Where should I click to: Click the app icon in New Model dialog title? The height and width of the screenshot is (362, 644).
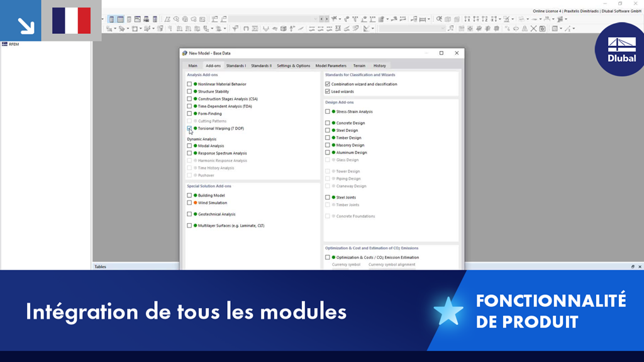184,53
